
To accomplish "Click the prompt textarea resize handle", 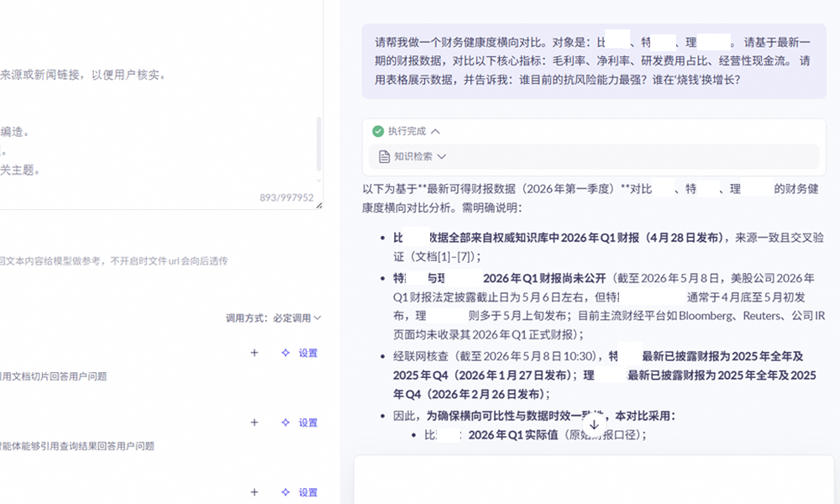I will [x=318, y=205].
